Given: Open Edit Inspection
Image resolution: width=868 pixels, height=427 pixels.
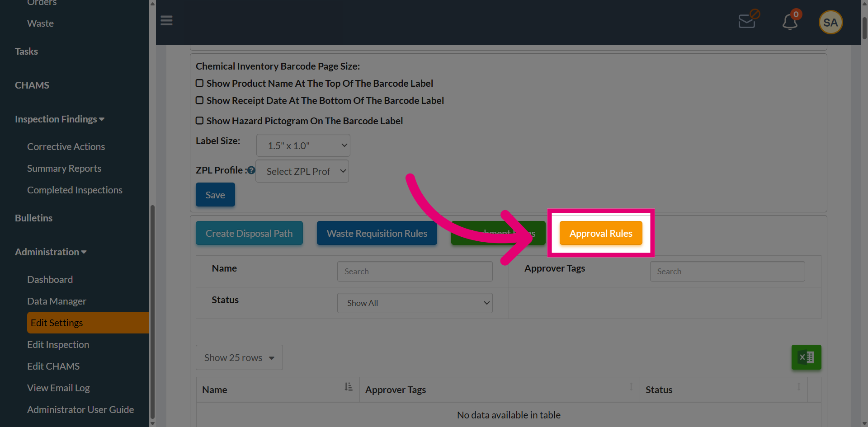Looking at the screenshot, I should [x=58, y=345].
